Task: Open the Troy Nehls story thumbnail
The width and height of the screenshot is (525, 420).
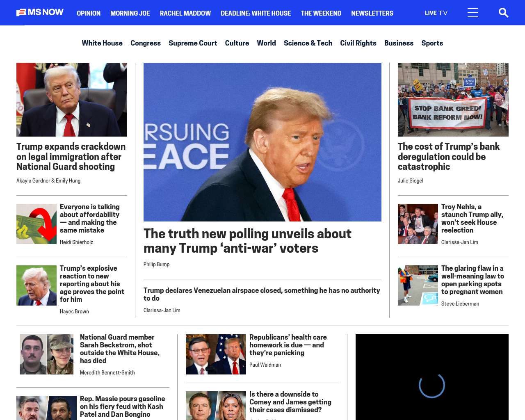Action: (418, 224)
